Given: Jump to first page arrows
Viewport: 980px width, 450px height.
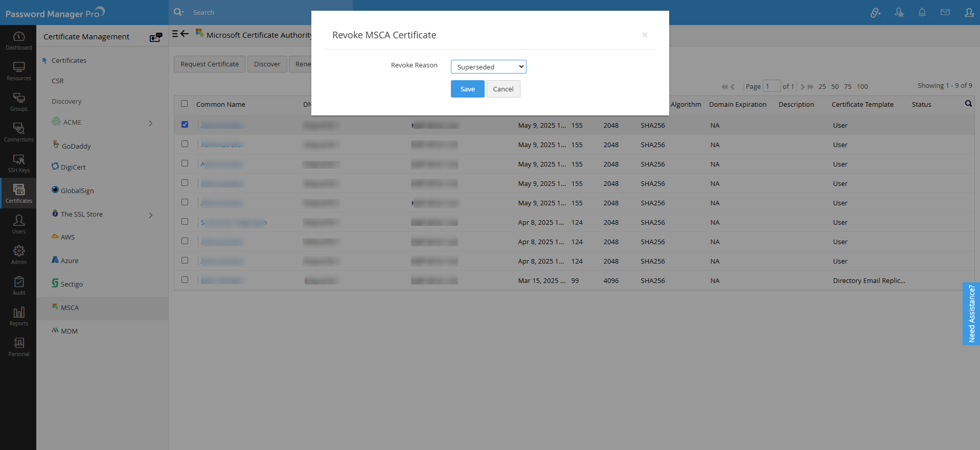Looking at the screenshot, I should pos(724,86).
